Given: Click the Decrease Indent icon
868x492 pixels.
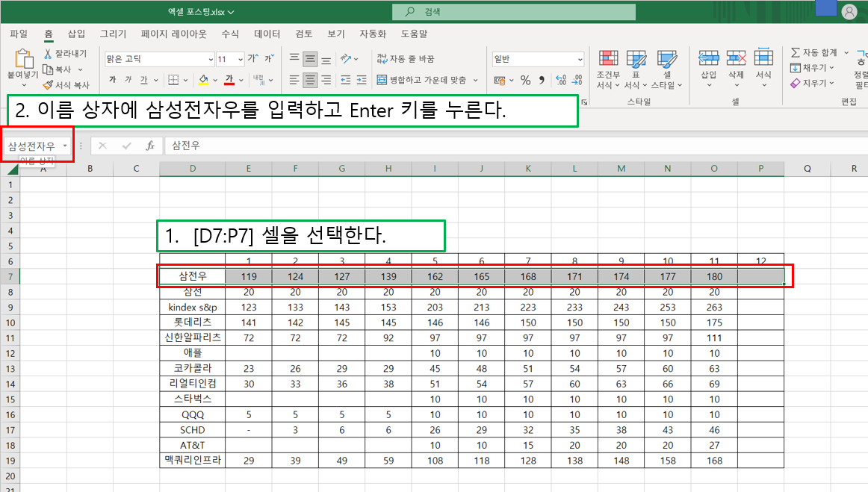Looking at the screenshot, I should click(345, 80).
